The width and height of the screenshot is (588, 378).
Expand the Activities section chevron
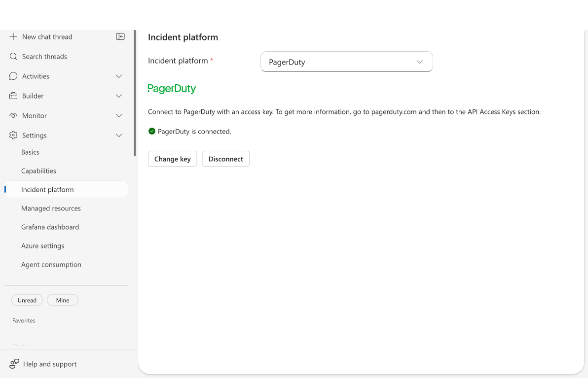[x=119, y=76]
